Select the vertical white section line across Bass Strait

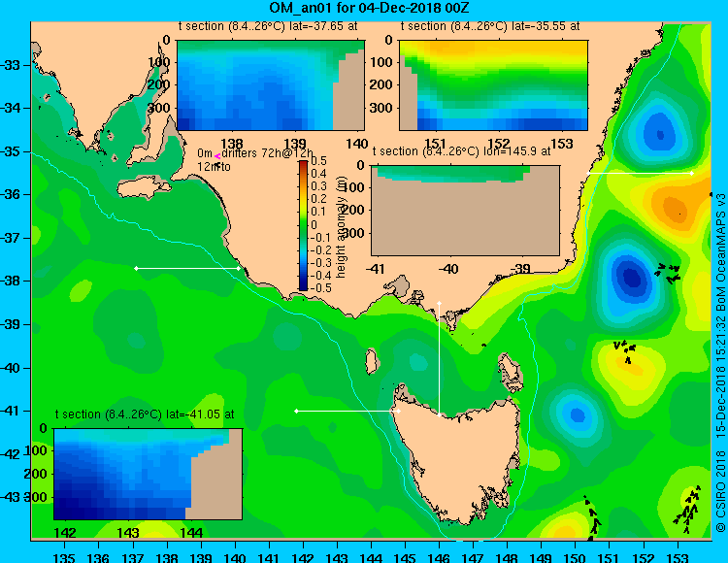coord(439,359)
